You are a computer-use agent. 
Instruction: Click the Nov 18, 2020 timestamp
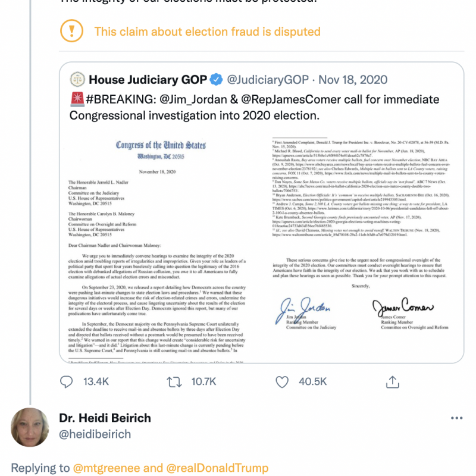(x=353, y=80)
